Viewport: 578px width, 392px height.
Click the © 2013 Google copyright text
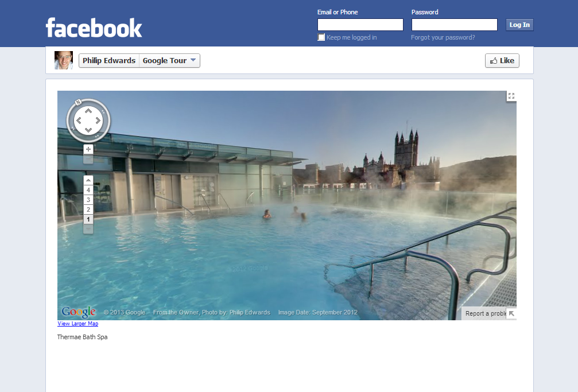click(125, 312)
